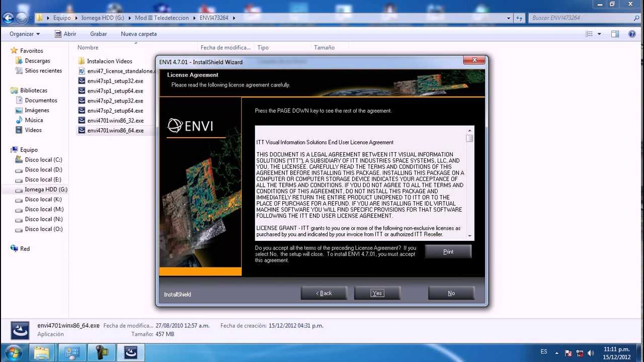This screenshot has height=362, width=644.
Task: Open Disco local (O:) drive
Action: coord(44,229)
